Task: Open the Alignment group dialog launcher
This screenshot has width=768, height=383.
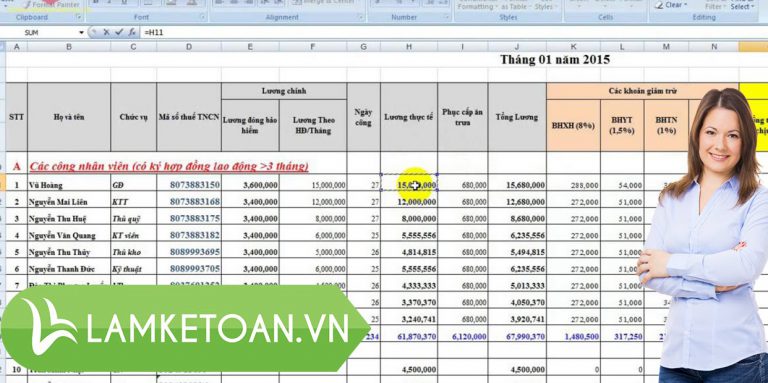Action: (360, 17)
